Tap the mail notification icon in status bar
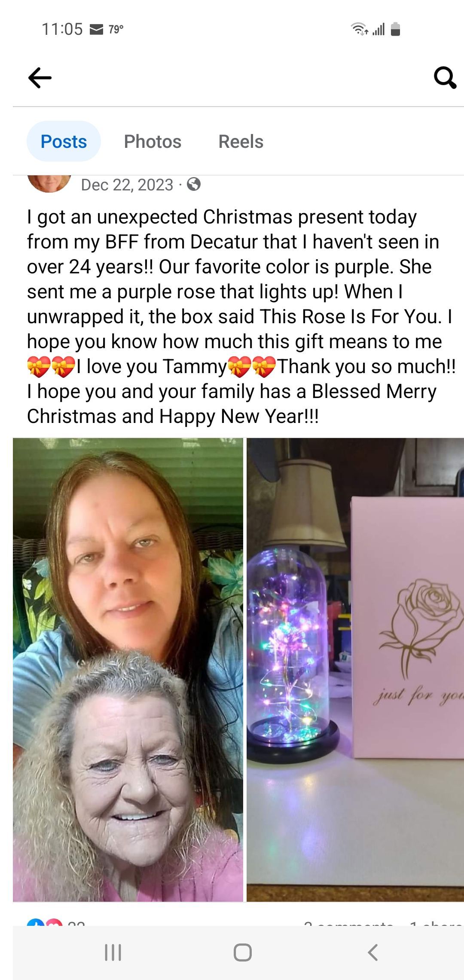 tap(96, 29)
